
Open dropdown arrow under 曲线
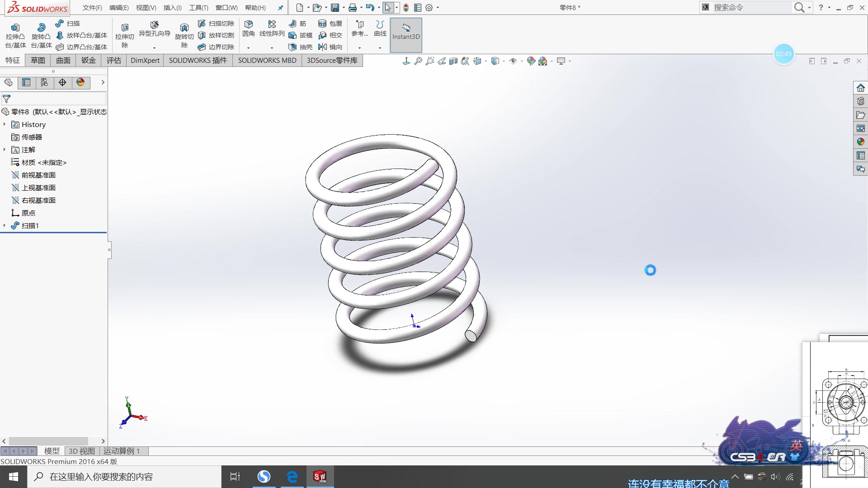pyautogui.click(x=380, y=48)
